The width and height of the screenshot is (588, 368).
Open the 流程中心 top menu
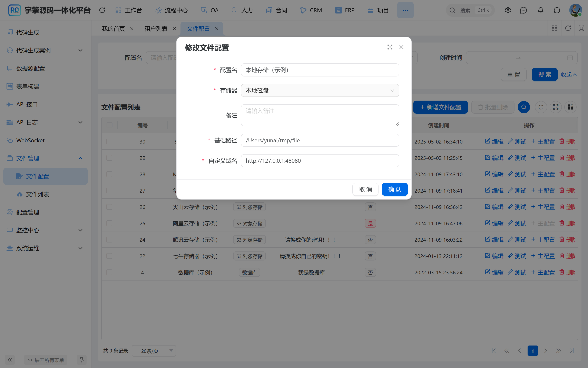point(171,10)
